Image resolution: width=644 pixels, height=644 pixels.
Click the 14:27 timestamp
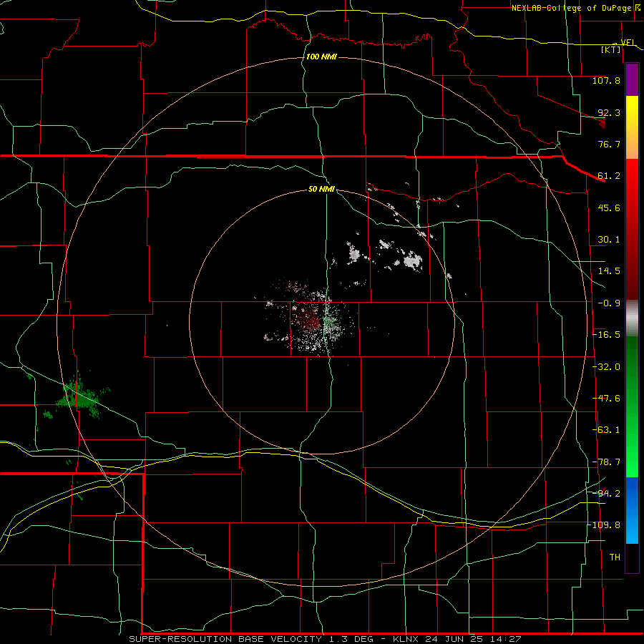[x=507, y=639]
